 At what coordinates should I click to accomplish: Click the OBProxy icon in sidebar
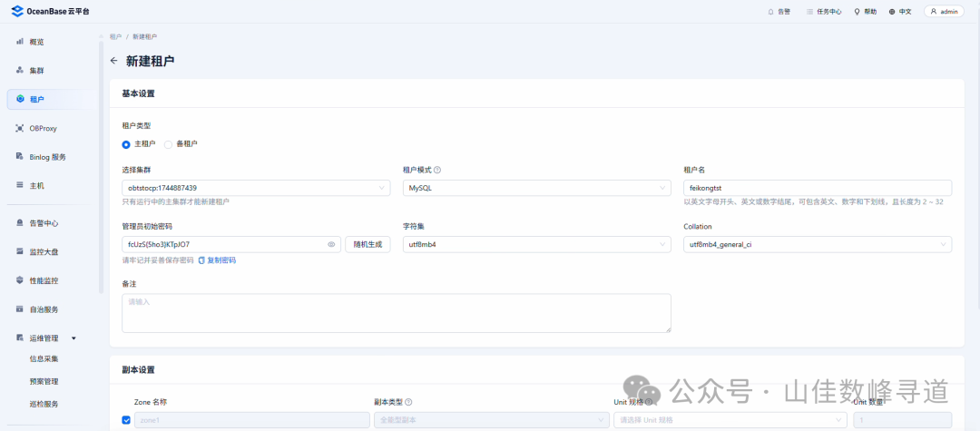pos(19,127)
